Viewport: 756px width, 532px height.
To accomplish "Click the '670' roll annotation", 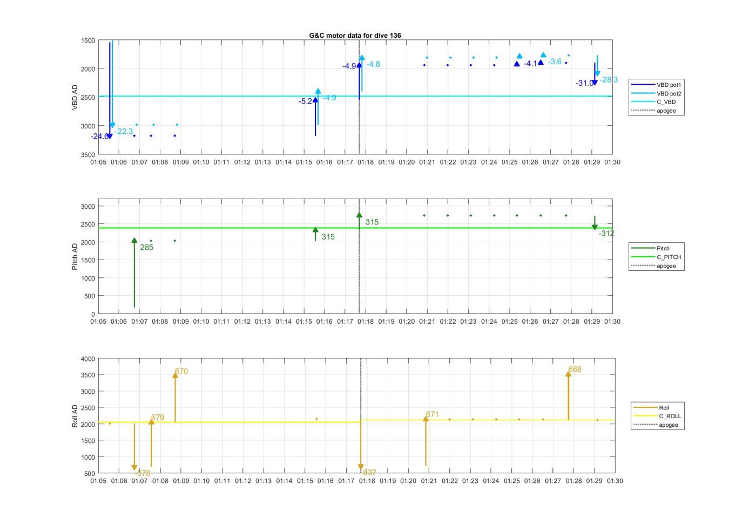I will click(181, 371).
